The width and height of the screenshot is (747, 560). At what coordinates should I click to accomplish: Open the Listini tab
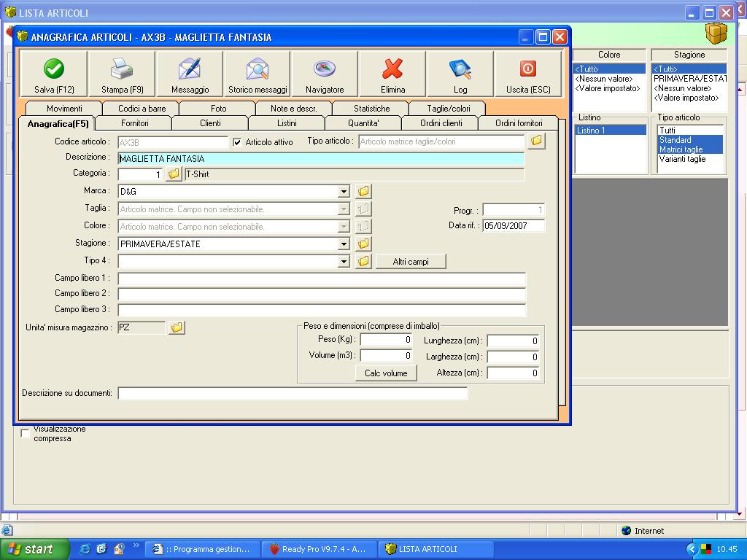[x=287, y=123]
